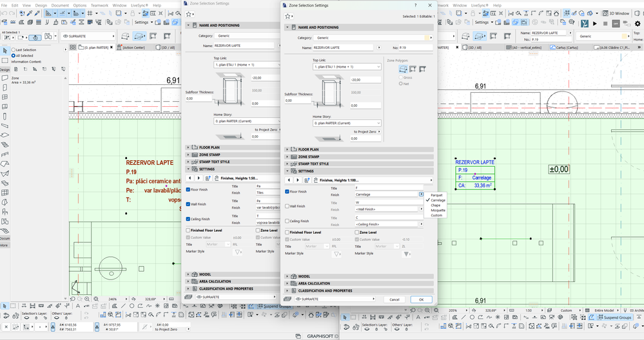
Task: Click the OK button
Action: (421, 299)
